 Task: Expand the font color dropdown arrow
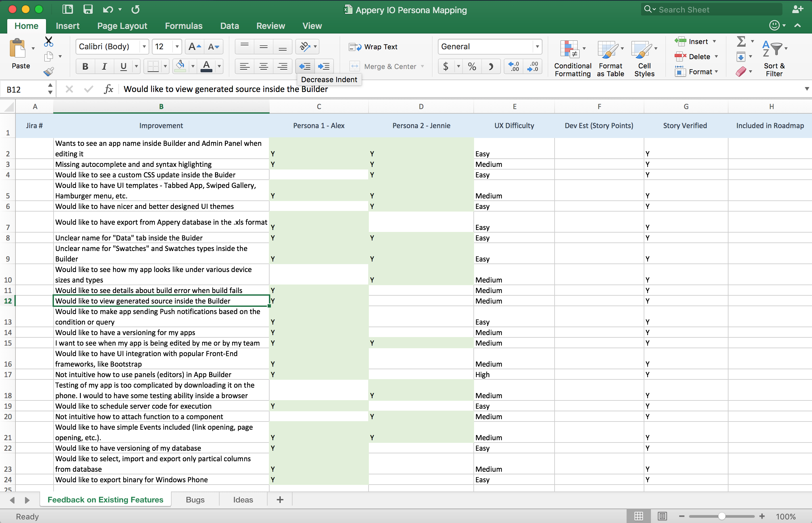click(x=219, y=66)
